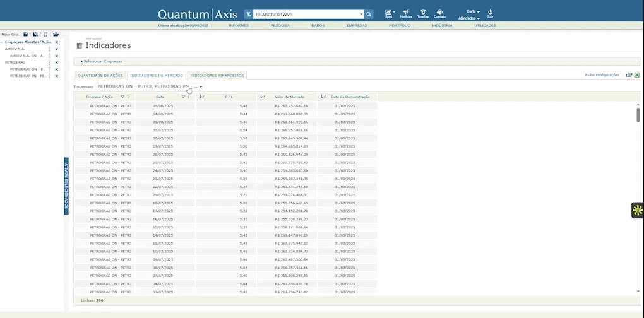Select AMBEV S.A. in sidebar tree

click(15, 49)
